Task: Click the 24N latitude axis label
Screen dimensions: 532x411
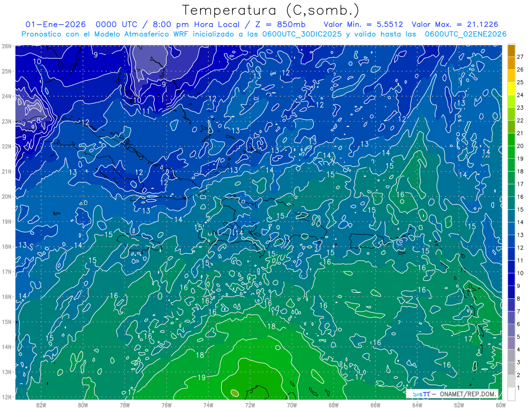Action: (x=7, y=96)
